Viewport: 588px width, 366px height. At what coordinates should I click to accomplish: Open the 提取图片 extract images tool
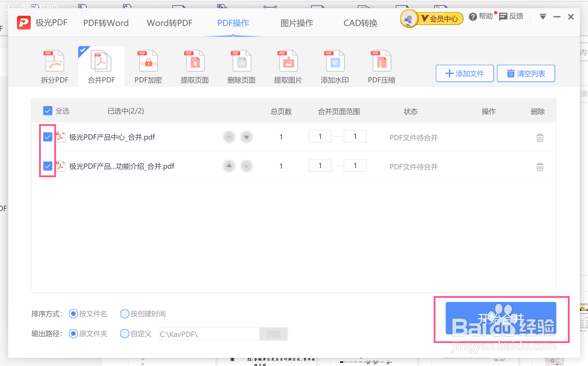288,67
